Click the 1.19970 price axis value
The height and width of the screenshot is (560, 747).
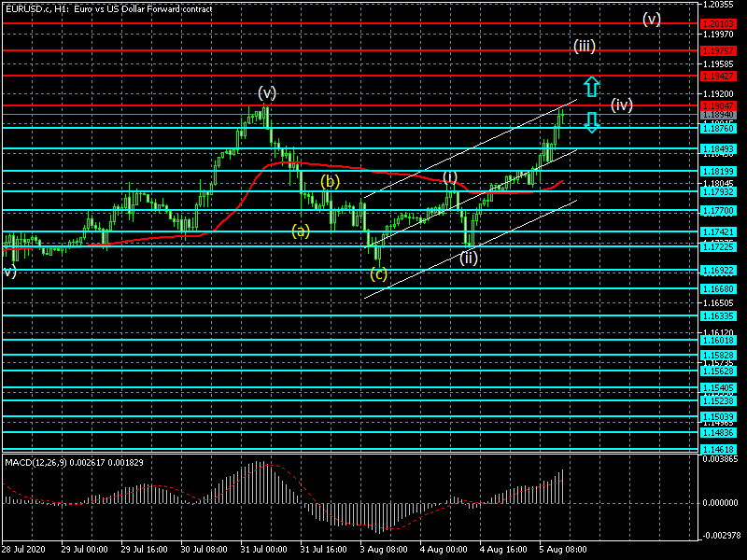pos(718,35)
